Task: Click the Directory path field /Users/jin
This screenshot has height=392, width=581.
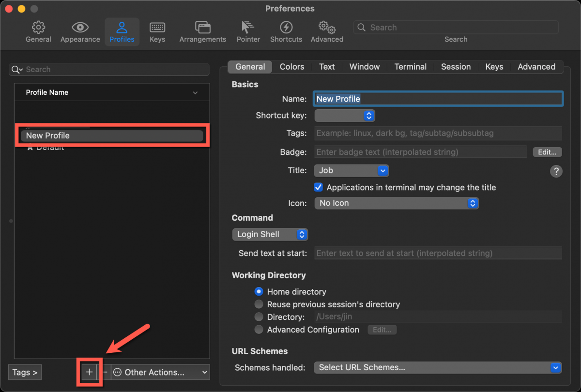Action: click(438, 317)
